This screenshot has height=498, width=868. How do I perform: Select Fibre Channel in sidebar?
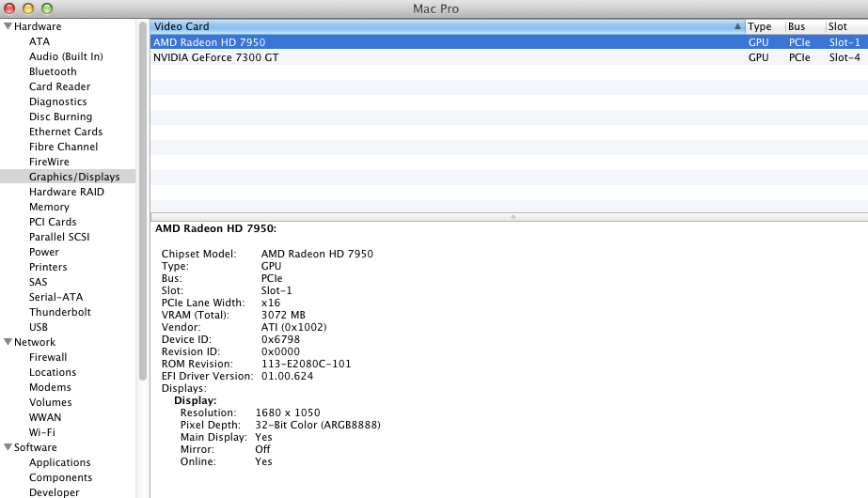[x=63, y=147]
